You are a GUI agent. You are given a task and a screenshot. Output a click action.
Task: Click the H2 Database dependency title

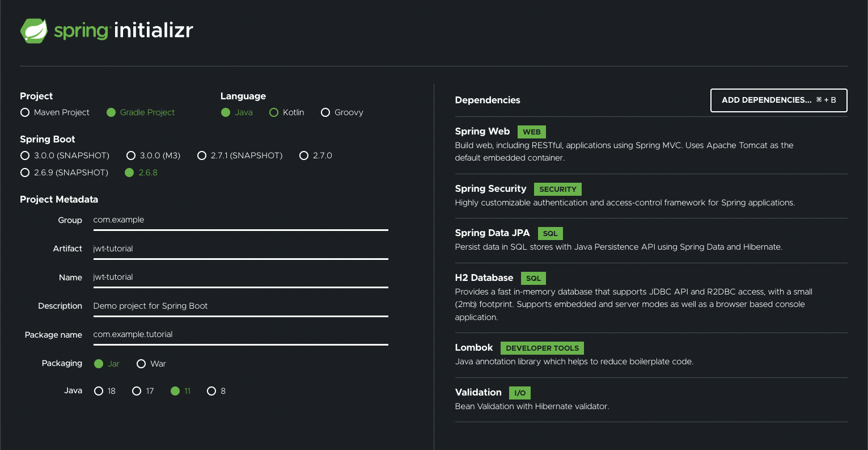click(484, 277)
